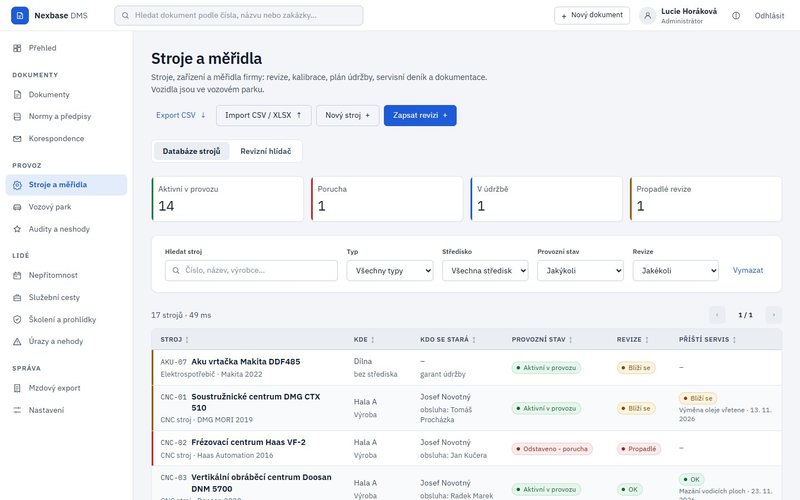Click the Stroje a měřidla gear icon
The height and width of the screenshot is (500, 800).
point(17,185)
